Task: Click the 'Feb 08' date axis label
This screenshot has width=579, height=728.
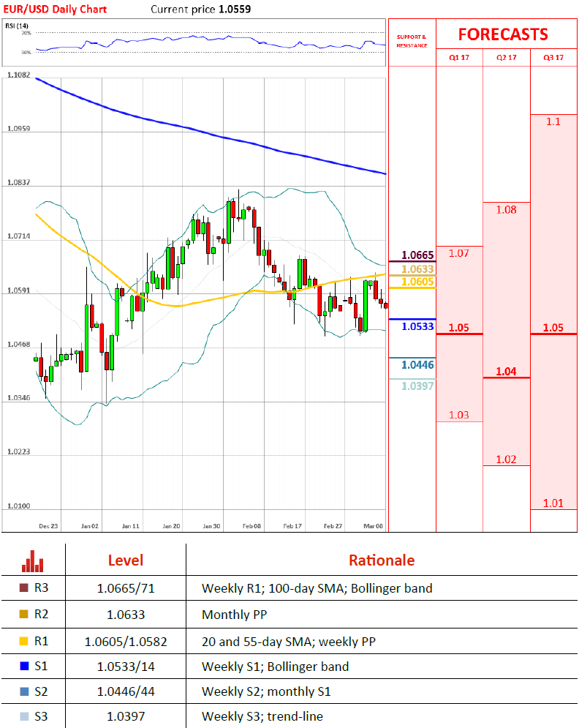Action: coord(252,526)
